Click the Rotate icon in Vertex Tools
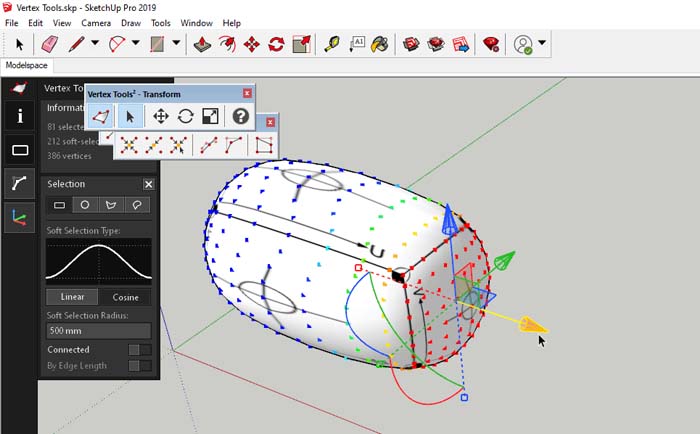700x434 pixels. point(185,116)
